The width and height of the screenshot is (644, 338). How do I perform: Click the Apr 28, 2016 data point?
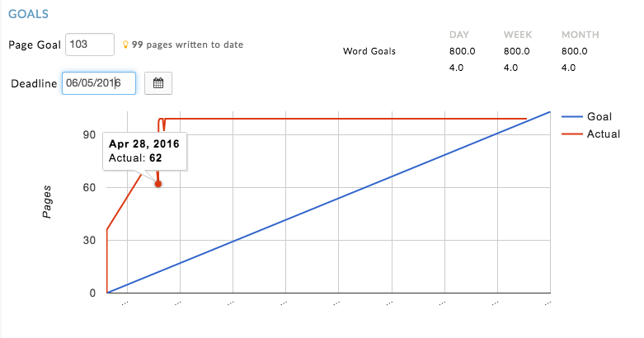pyautogui.click(x=158, y=184)
